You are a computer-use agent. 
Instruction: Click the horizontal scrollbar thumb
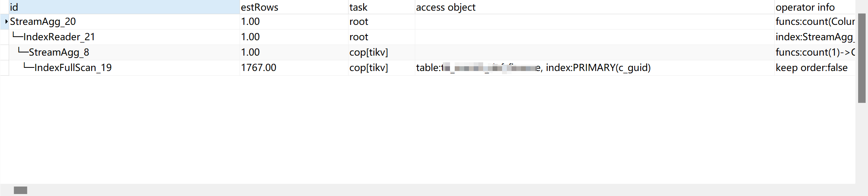21,190
